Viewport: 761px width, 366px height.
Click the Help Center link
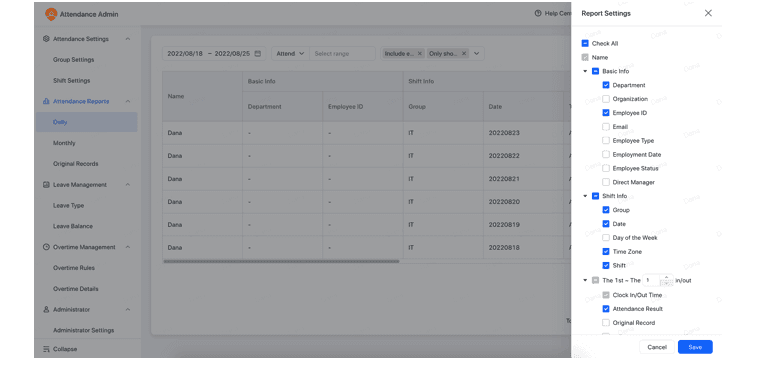558,14
